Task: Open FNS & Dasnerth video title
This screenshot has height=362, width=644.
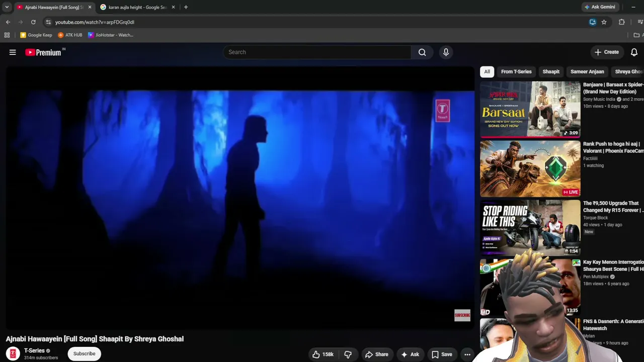Action: pos(613,325)
